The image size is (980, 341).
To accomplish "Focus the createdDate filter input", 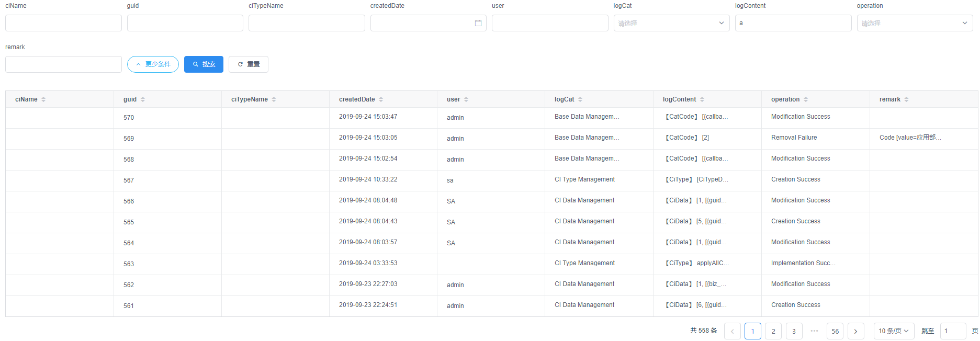I will (428, 23).
